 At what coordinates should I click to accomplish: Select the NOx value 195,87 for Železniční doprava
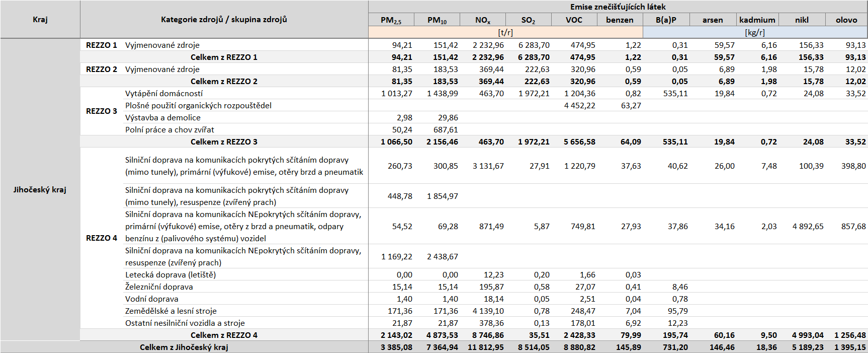(491, 287)
